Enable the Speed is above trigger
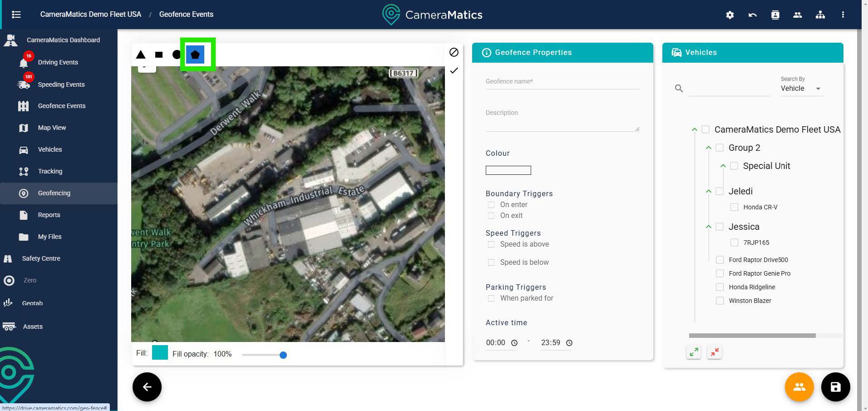This screenshot has height=411, width=868. (491, 244)
